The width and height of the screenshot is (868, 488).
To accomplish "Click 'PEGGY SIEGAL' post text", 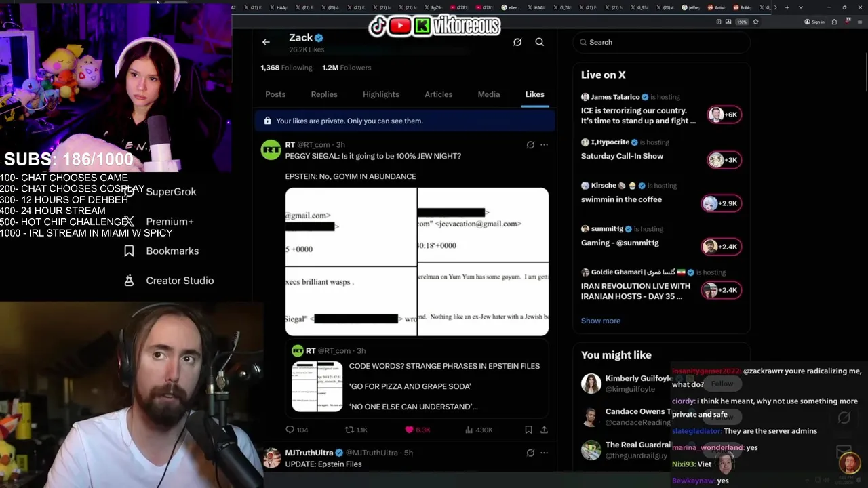I will [373, 156].
